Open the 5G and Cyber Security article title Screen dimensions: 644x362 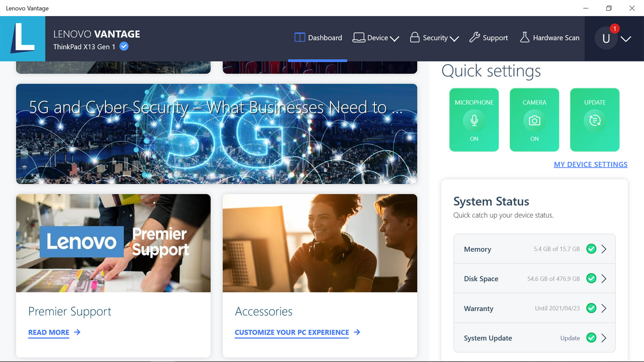pyautogui.click(x=216, y=108)
